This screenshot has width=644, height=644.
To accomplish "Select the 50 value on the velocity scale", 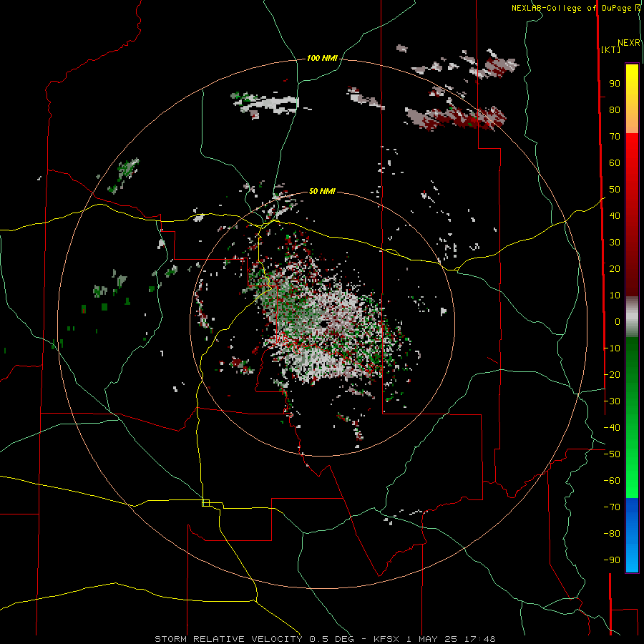I will 615,190.
